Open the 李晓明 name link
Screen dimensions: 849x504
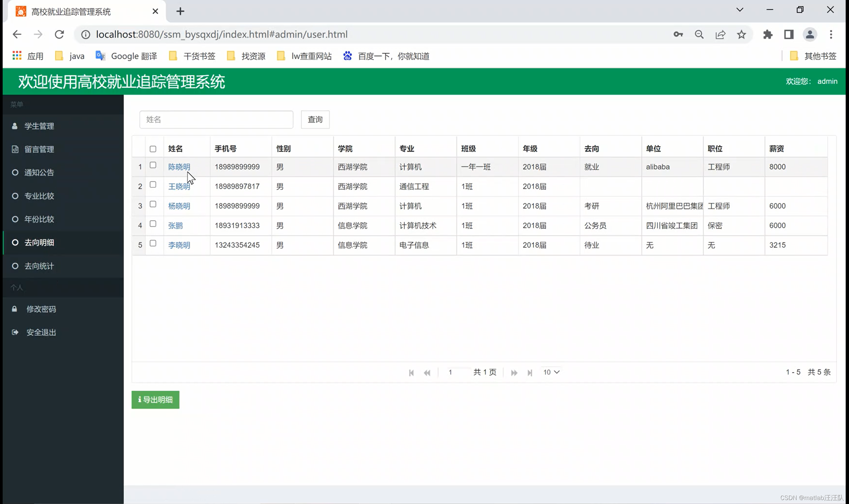[x=179, y=245]
